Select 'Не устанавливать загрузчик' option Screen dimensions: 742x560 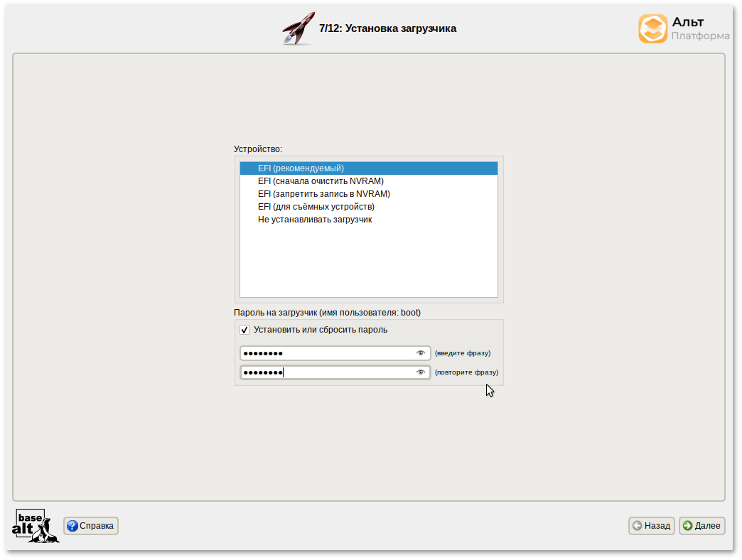tap(315, 220)
